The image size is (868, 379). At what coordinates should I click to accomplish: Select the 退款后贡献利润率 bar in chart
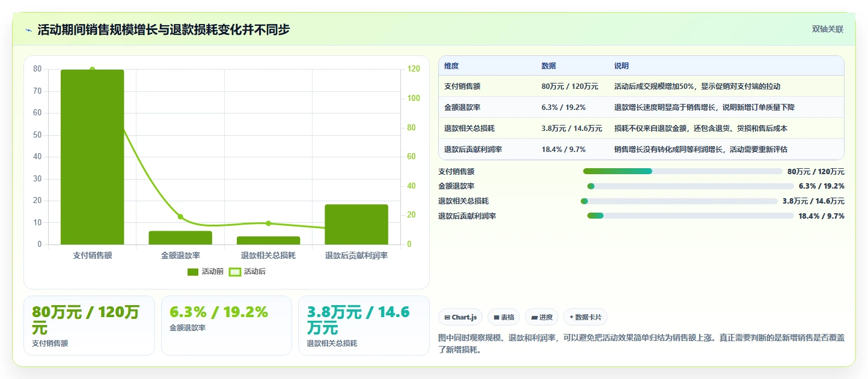point(356,225)
